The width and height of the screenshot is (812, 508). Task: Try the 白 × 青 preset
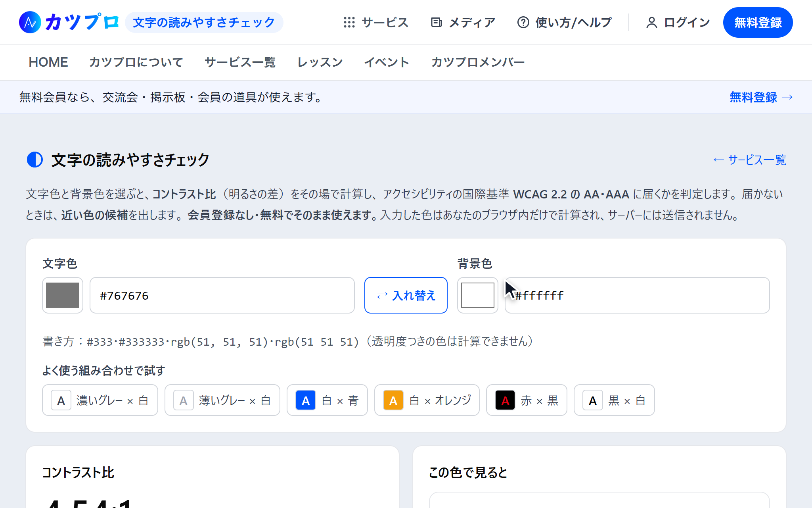click(327, 400)
